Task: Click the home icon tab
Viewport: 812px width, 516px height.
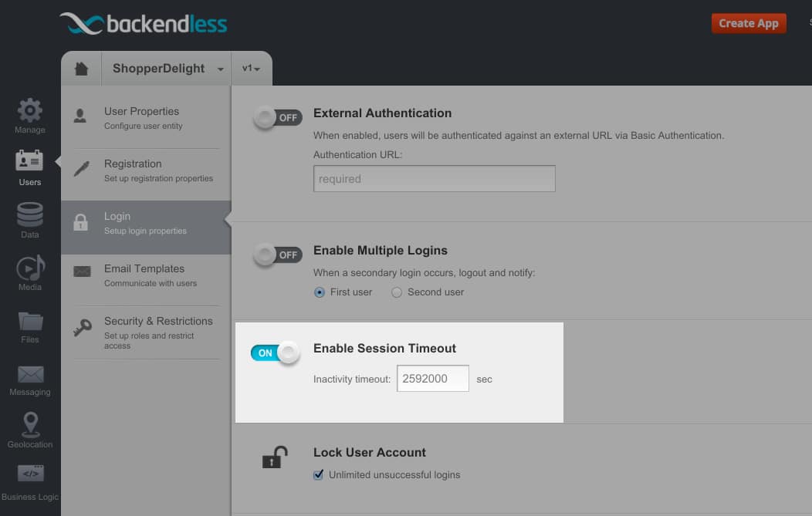Action: click(x=81, y=69)
